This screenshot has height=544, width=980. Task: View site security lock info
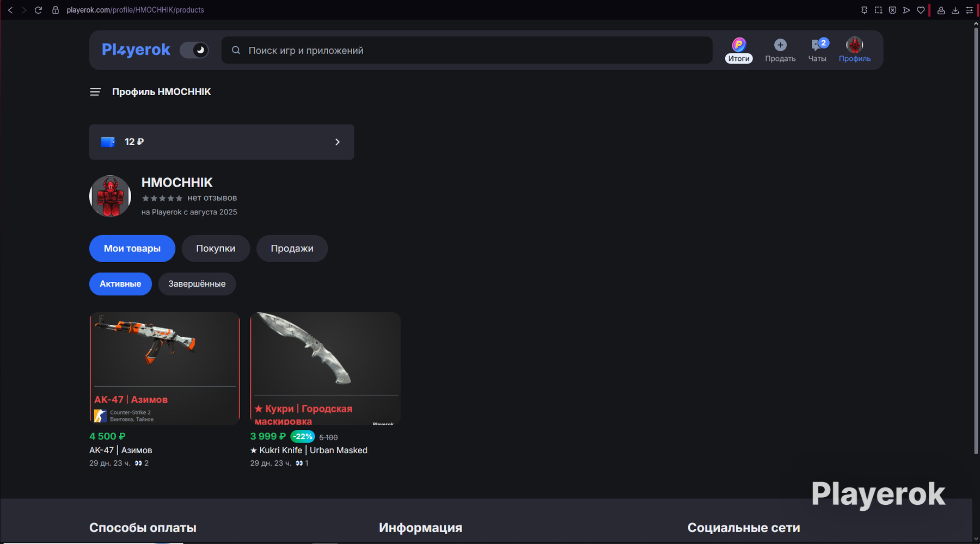[56, 10]
